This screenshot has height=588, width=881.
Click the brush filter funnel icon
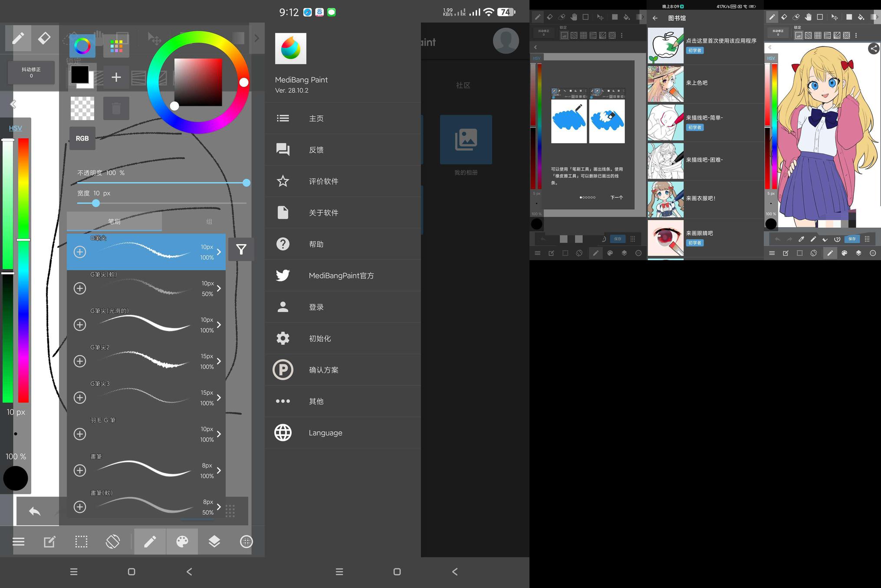(x=241, y=249)
